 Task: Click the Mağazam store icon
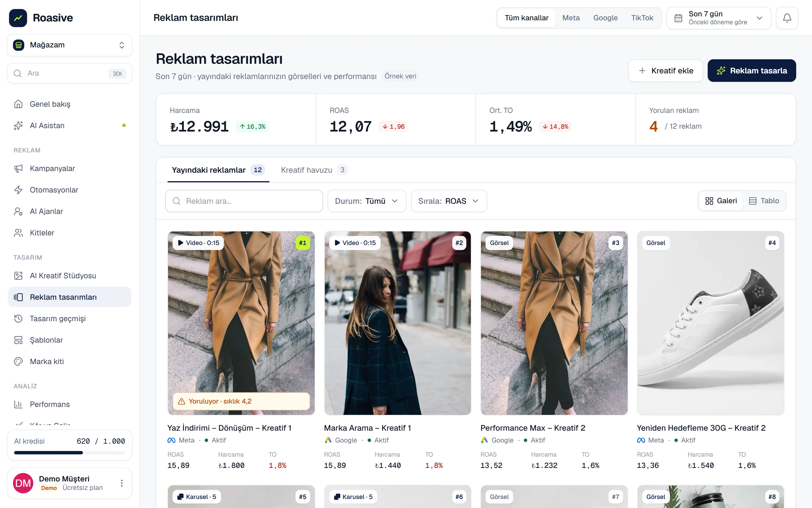[19, 45]
